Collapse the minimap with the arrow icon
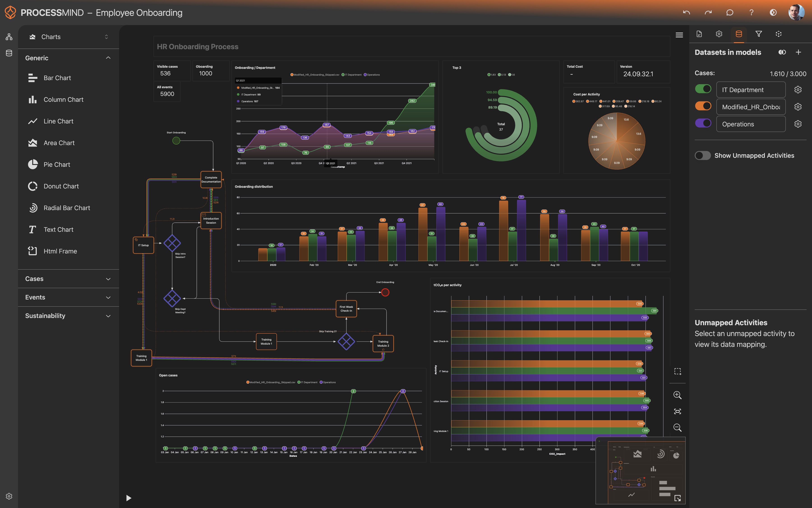This screenshot has height=508, width=812. (x=678, y=498)
